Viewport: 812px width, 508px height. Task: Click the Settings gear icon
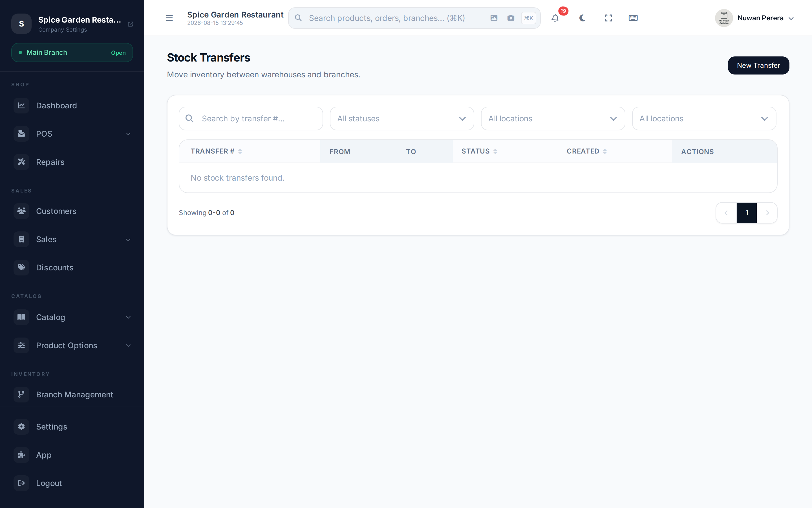click(x=21, y=427)
